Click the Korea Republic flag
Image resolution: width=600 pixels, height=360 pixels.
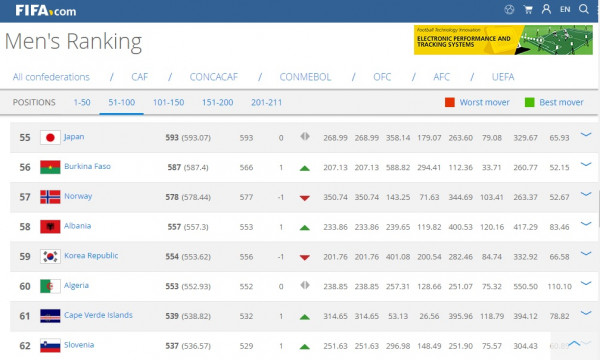pos(50,257)
